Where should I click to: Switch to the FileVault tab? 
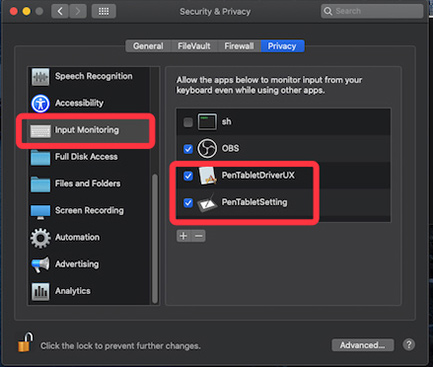tap(194, 46)
